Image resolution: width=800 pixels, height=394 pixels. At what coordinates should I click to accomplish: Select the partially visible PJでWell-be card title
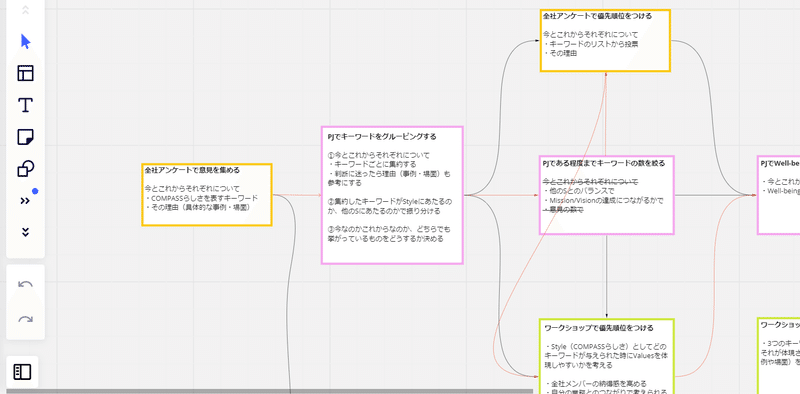(780, 163)
